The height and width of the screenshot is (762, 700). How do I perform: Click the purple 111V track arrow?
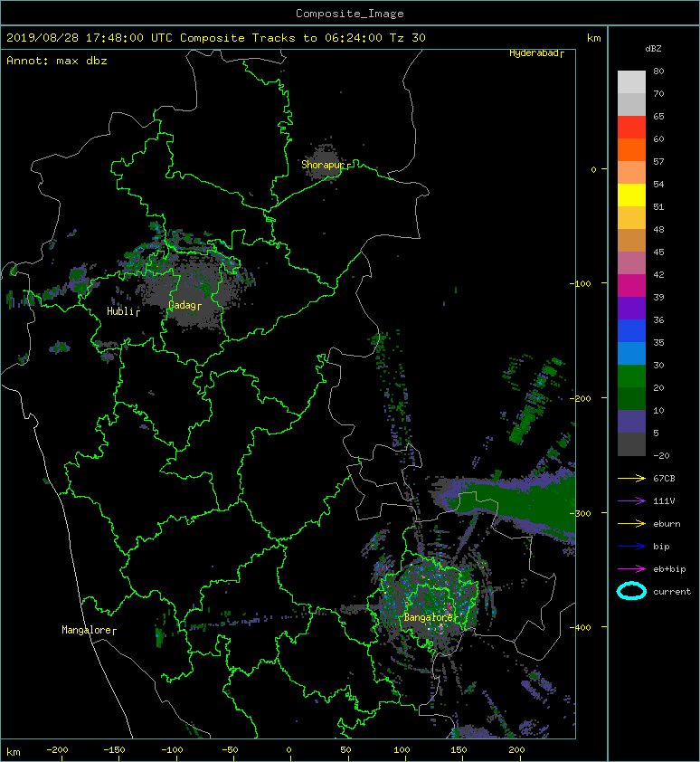[631, 501]
